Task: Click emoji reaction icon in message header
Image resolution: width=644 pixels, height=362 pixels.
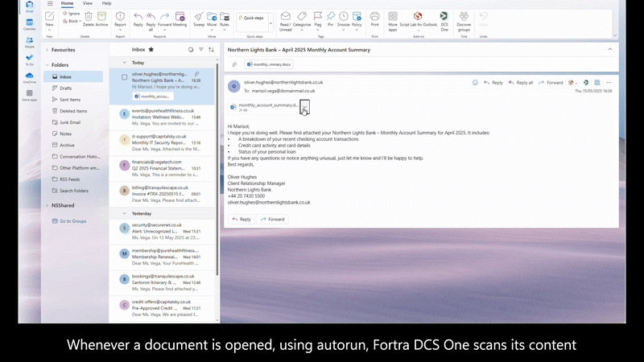Action: 475,83
